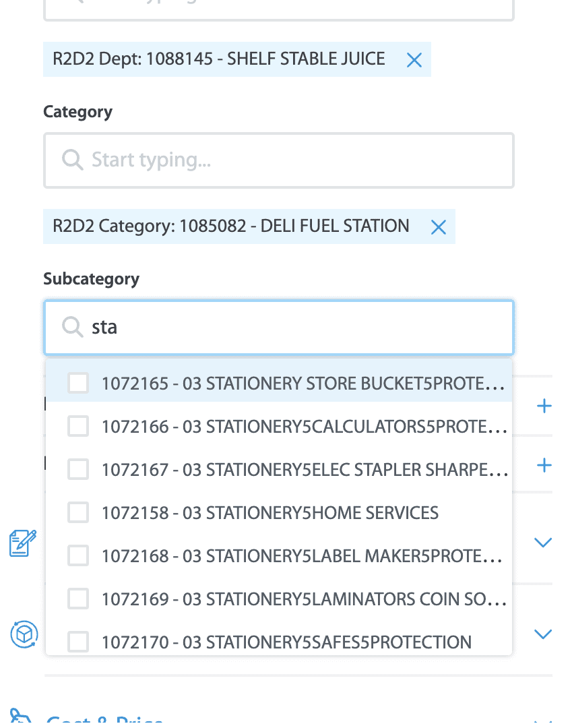Viewport: 570px width, 728px height.
Task: Click the R2D2 Category DELI FUEL STATION tag
Action: point(230,226)
